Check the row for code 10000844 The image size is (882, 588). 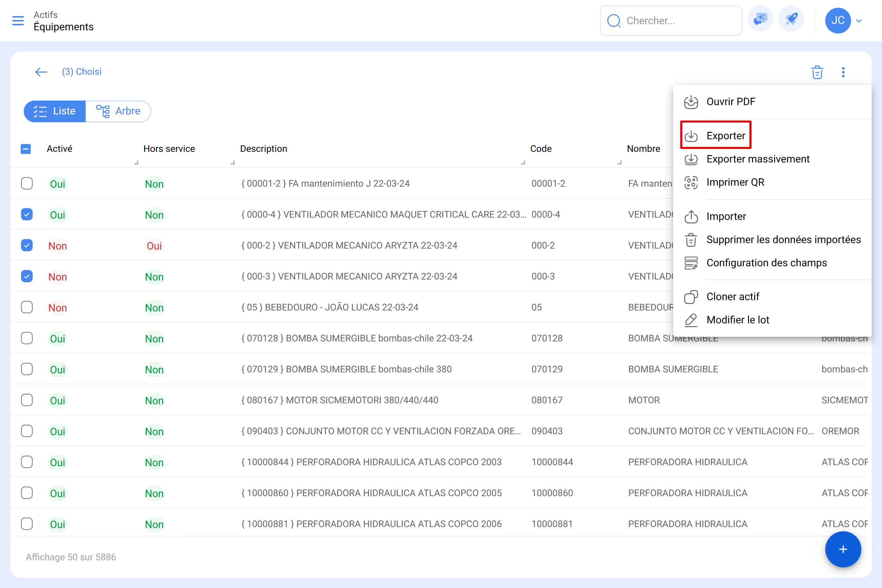(x=27, y=462)
